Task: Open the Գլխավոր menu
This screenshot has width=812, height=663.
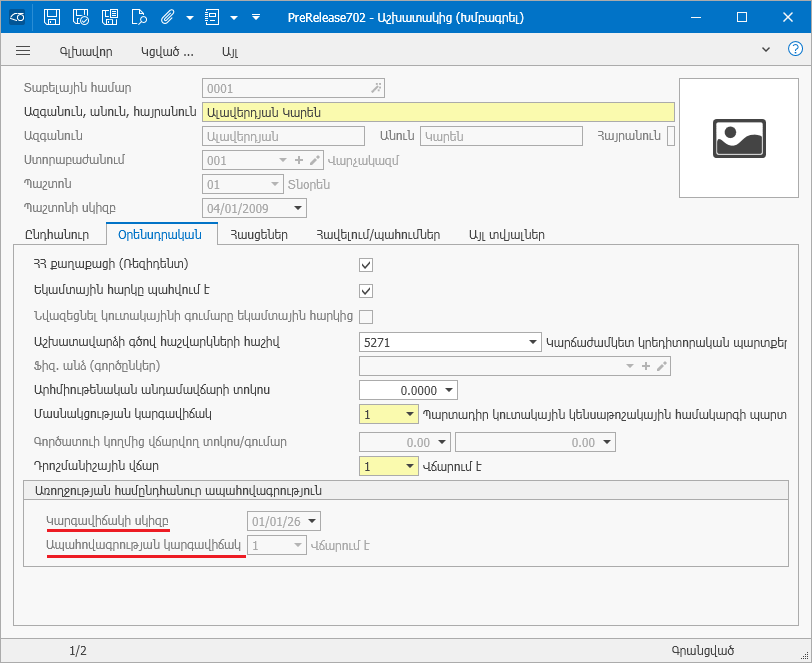Action: [86, 50]
